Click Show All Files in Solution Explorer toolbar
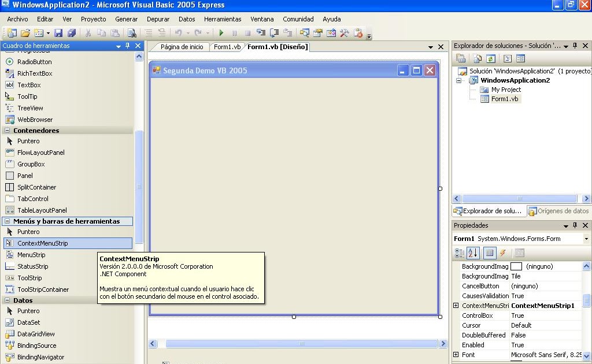The height and width of the screenshot is (364, 592). [477, 58]
